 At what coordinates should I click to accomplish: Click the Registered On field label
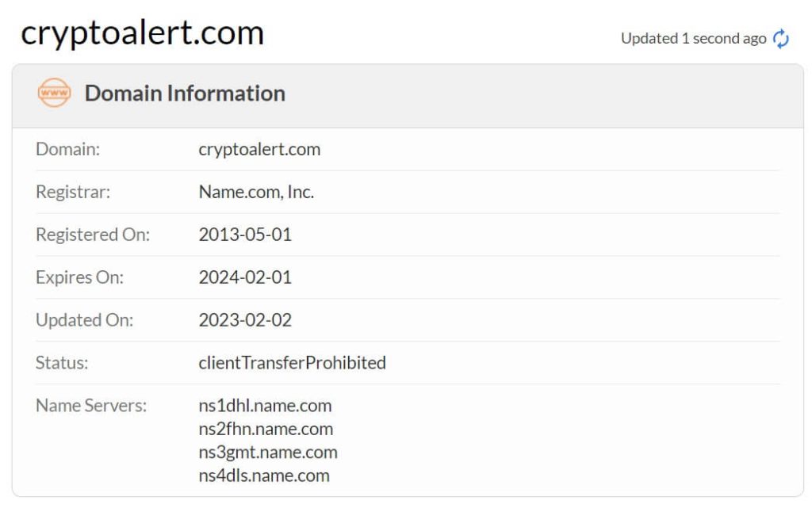click(x=93, y=235)
